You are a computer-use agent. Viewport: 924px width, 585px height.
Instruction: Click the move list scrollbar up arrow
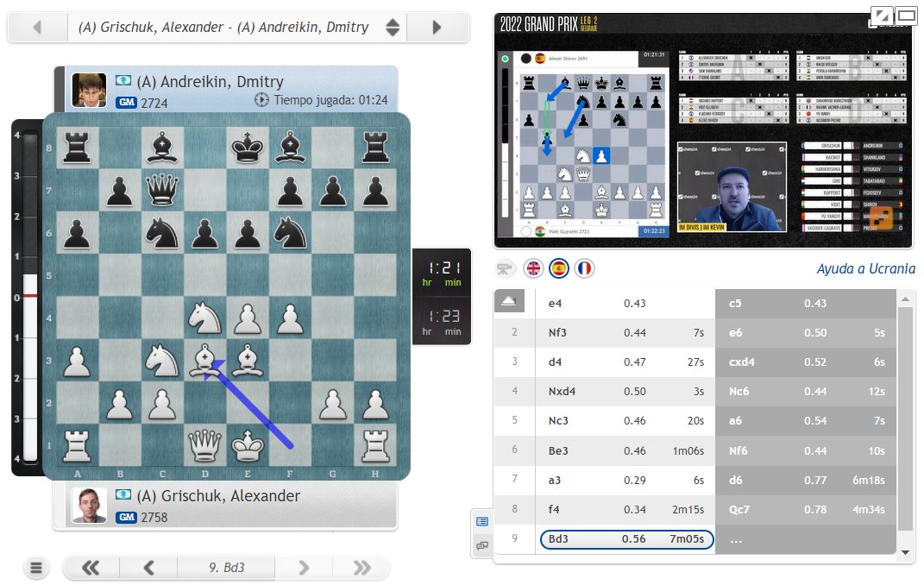[x=905, y=300]
